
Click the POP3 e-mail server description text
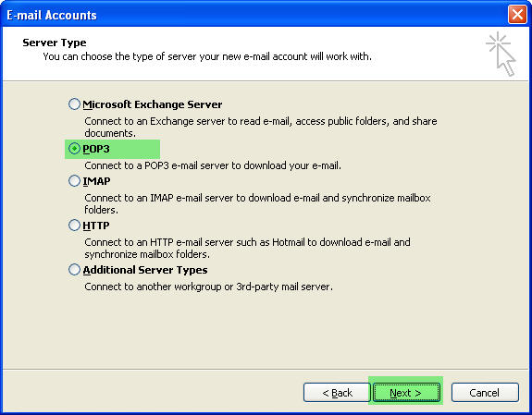click(213, 165)
